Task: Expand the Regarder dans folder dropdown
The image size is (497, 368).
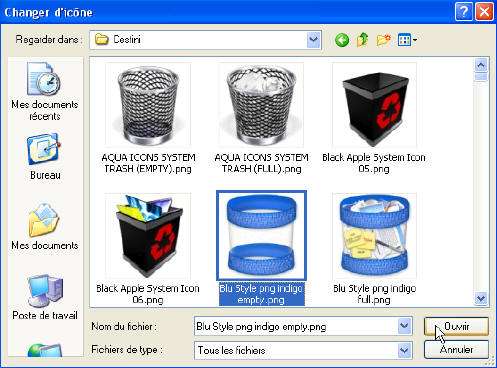Action: [x=313, y=40]
